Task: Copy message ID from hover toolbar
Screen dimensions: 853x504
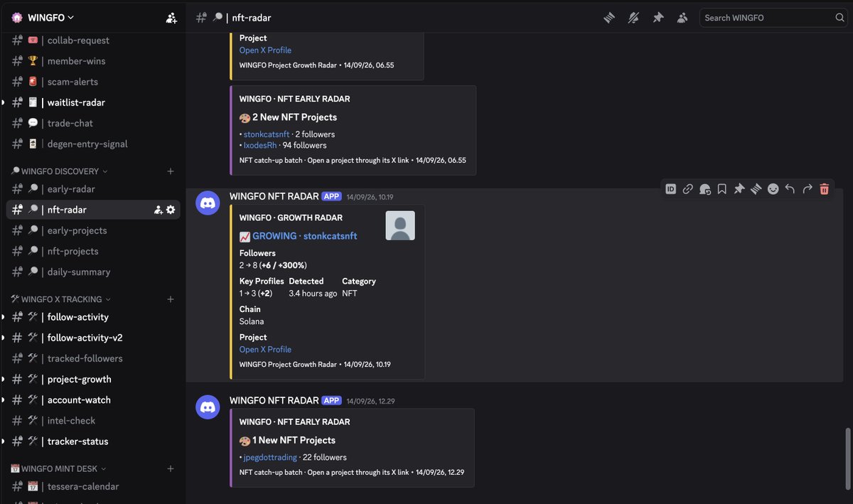Action: click(x=670, y=189)
